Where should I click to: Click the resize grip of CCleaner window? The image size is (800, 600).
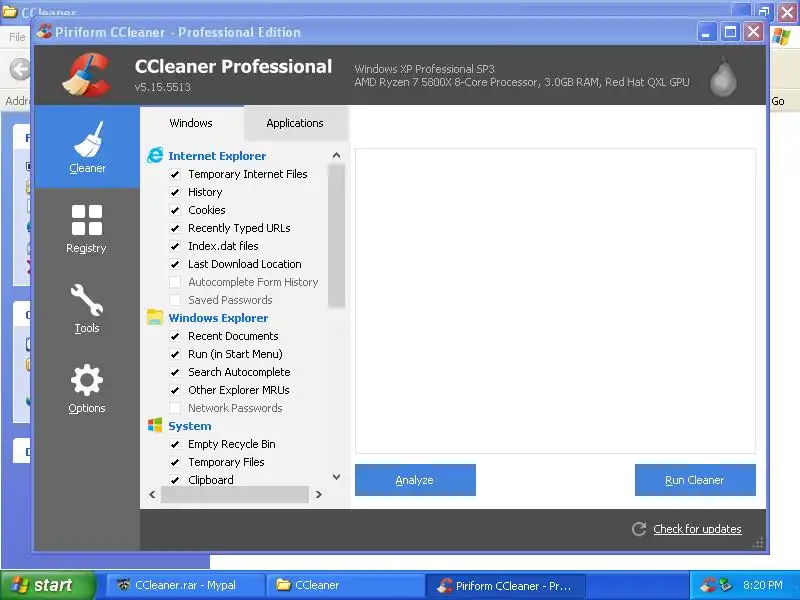click(758, 542)
